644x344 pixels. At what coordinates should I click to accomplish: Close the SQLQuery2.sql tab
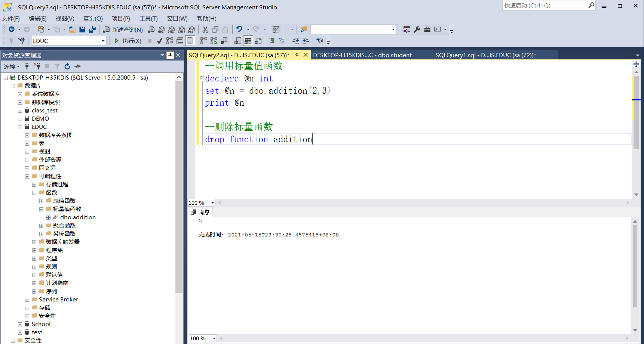point(306,55)
